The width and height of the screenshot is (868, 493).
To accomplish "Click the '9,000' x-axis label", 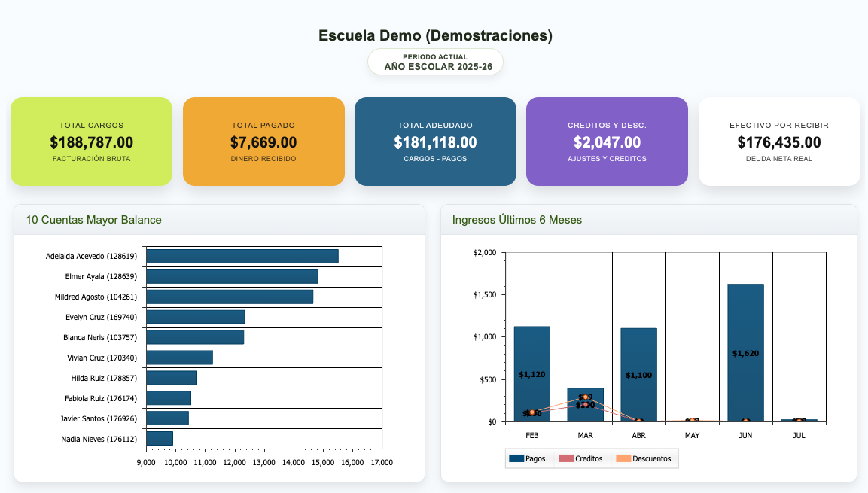I will point(146,463).
